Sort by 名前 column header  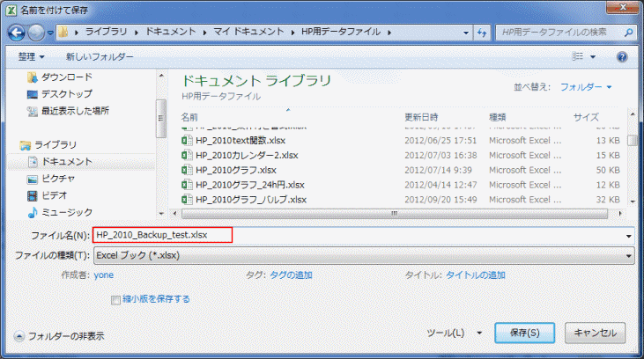(x=189, y=117)
